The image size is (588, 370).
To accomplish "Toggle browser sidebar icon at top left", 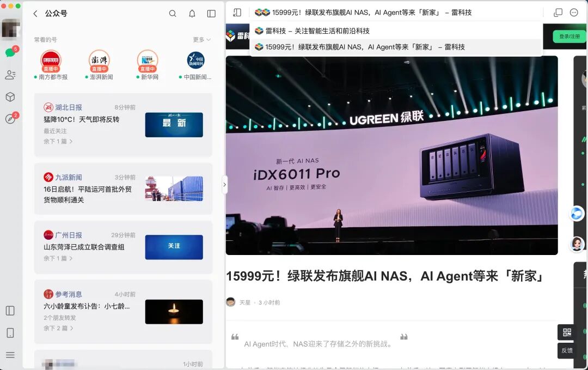I will point(237,13).
